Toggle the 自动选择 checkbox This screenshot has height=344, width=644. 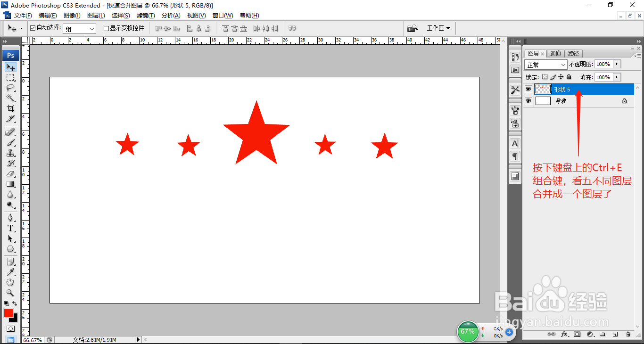(x=33, y=28)
